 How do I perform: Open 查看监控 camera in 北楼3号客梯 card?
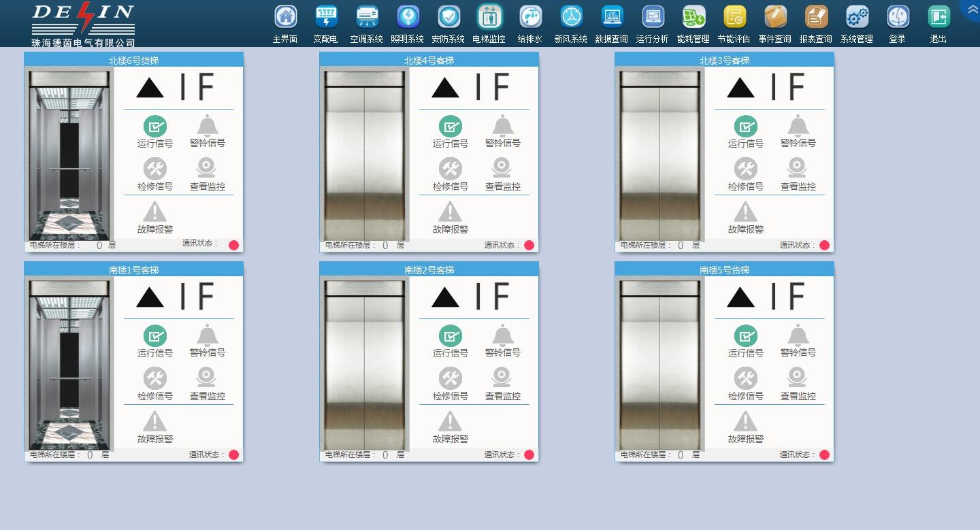[x=798, y=168]
